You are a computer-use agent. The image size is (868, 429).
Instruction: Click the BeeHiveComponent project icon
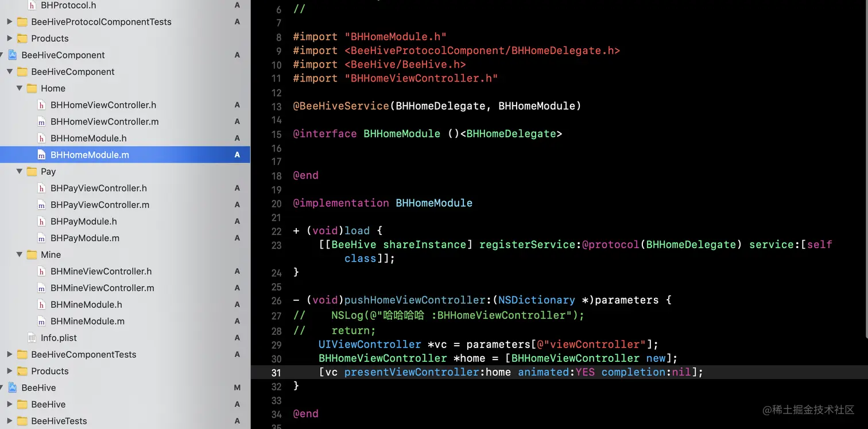12,55
